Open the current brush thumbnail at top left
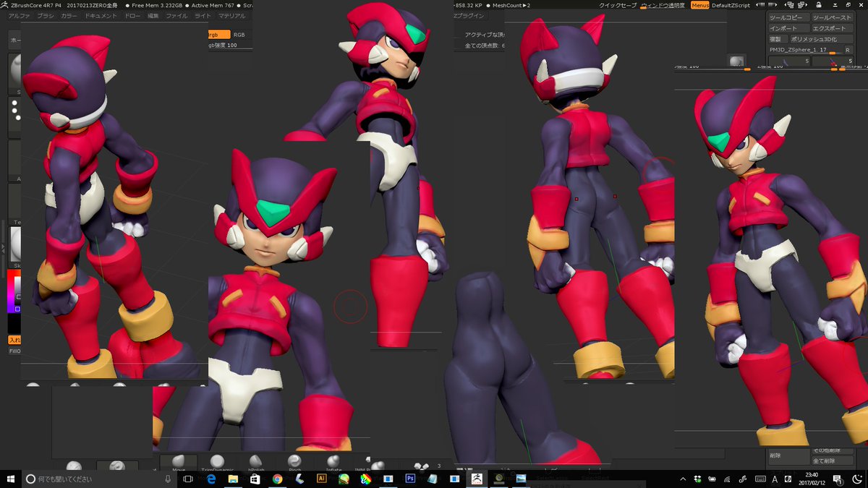 (x=14, y=73)
